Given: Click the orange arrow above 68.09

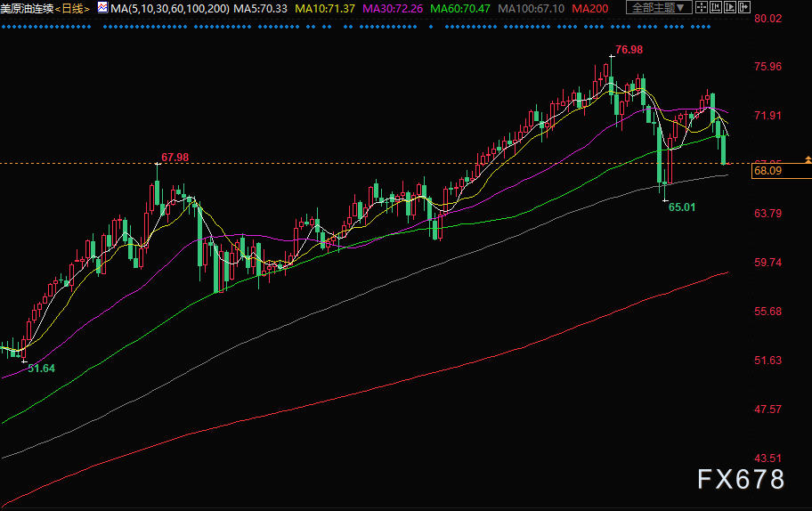Looking at the screenshot, I should [x=808, y=160].
